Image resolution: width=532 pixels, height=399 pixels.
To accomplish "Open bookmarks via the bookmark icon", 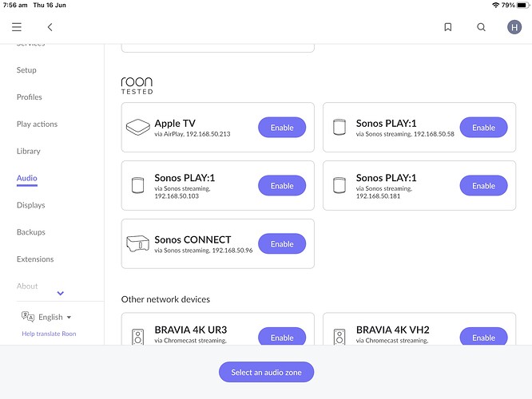I will [448, 27].
